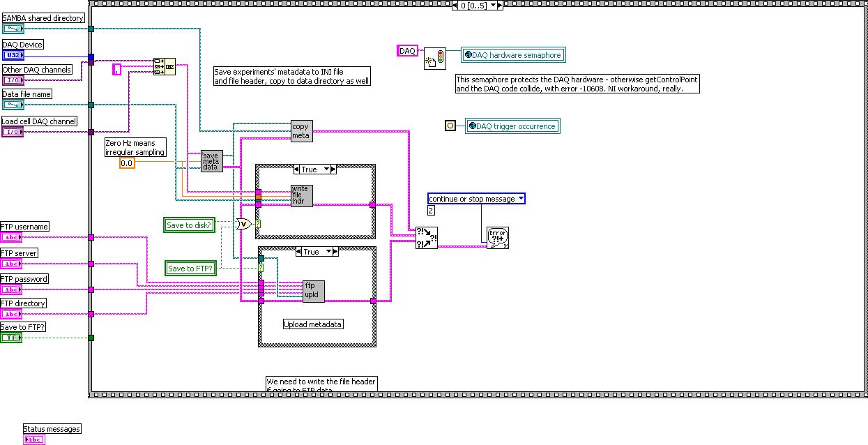Open the write file hdr subVI
The width and height of the screenshot is (868, 445).
[302, 195]
